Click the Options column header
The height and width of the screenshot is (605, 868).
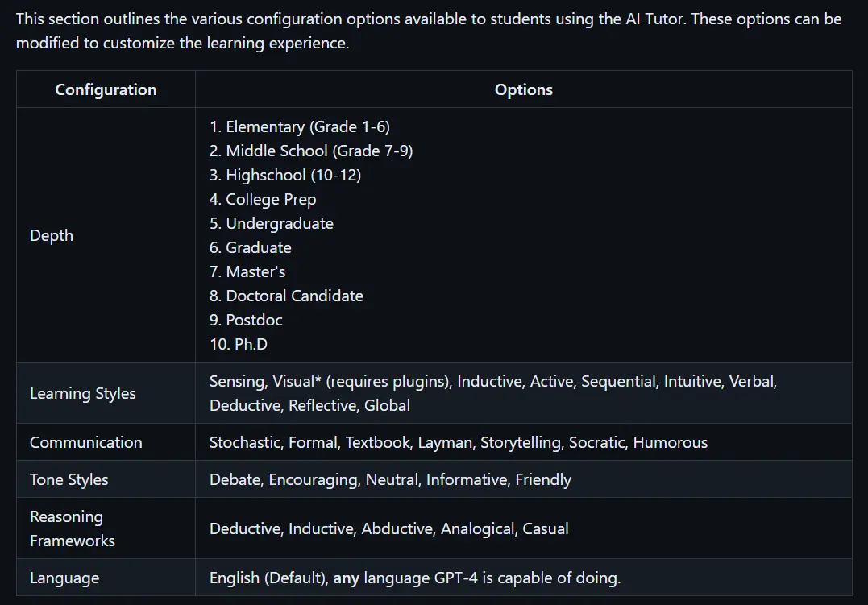[524, 89]
